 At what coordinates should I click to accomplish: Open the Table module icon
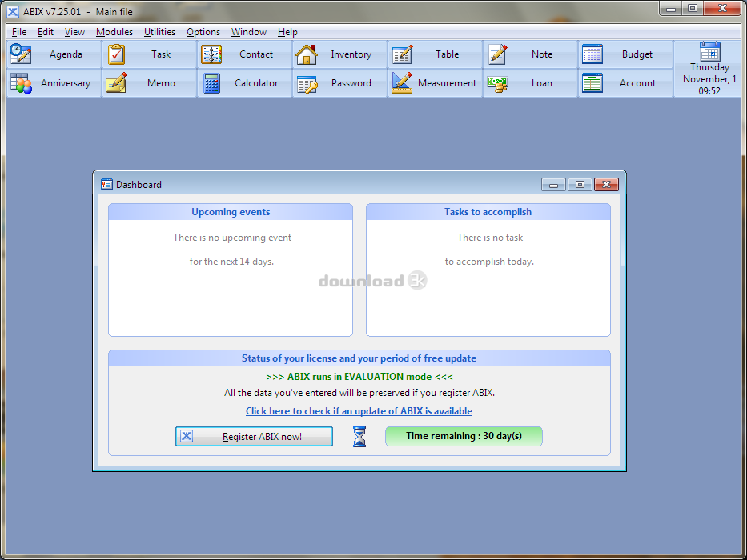(x=402, y=54)
